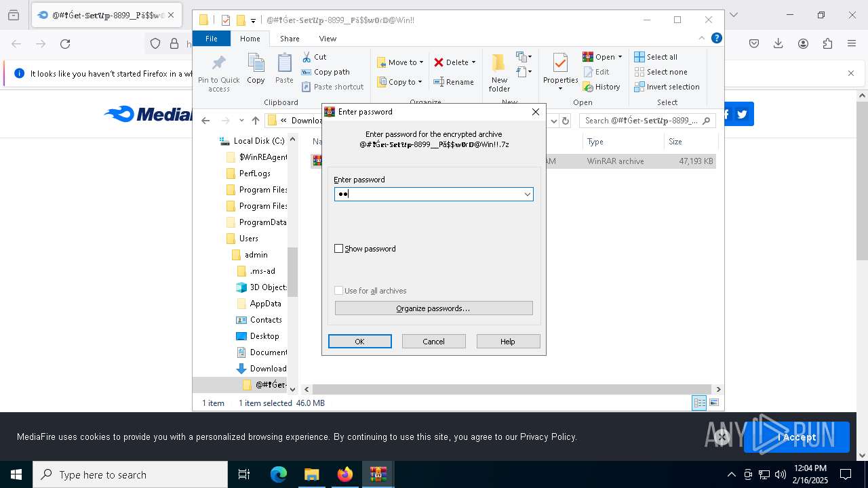Click Select all in Select group
868x488 pixels.
(x=656, y=57)
